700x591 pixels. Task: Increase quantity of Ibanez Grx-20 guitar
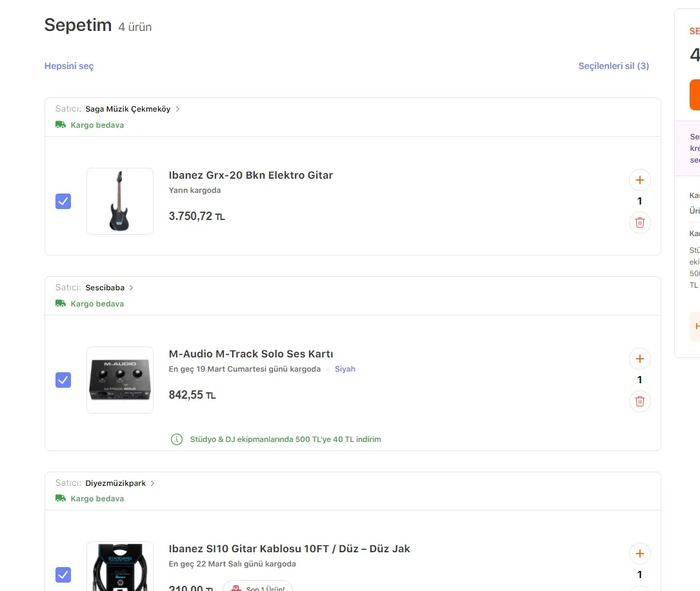click(639, 180)
